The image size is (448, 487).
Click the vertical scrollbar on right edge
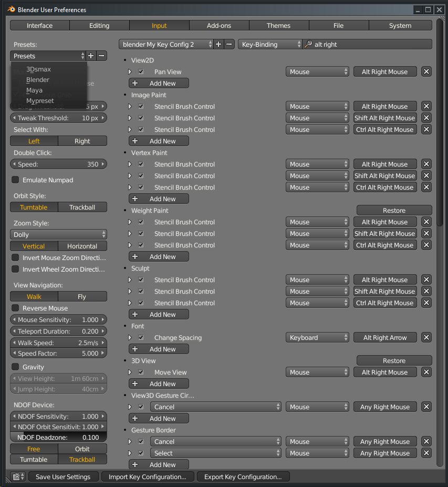(440, 123)
